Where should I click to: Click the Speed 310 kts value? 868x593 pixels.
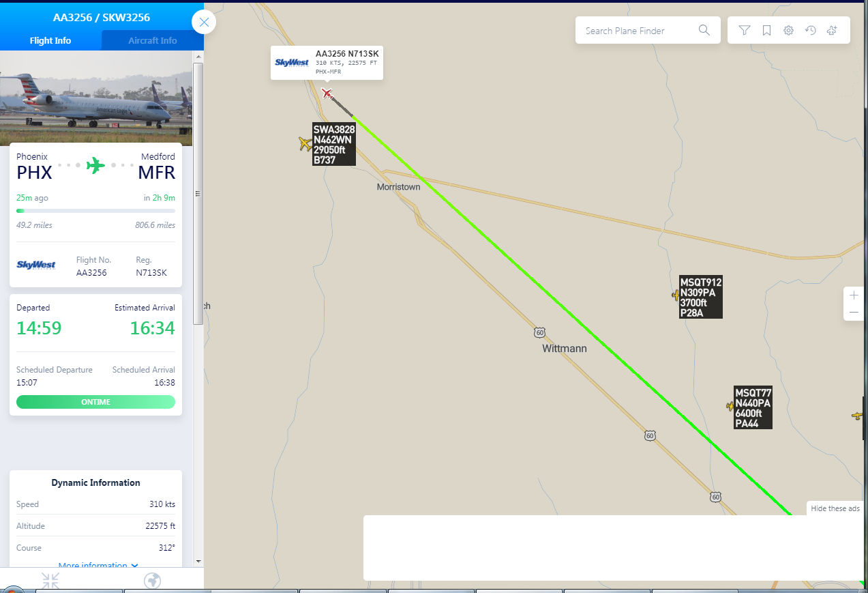coord(162,504)
